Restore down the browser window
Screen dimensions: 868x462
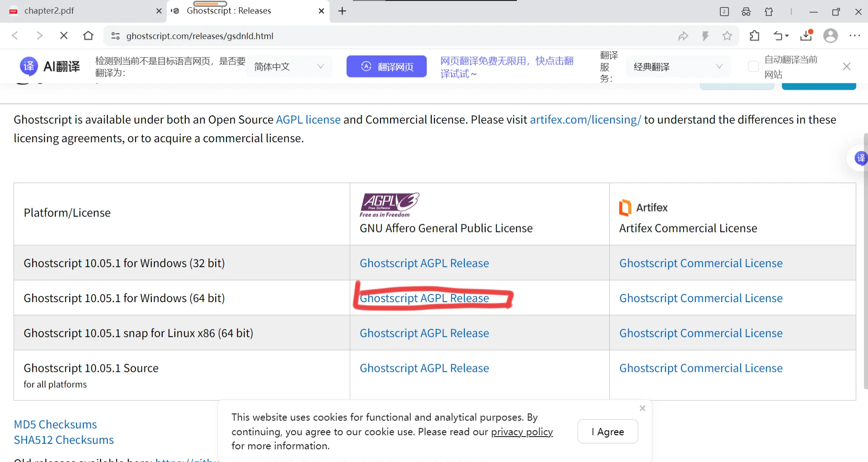[x=836, y=12]
